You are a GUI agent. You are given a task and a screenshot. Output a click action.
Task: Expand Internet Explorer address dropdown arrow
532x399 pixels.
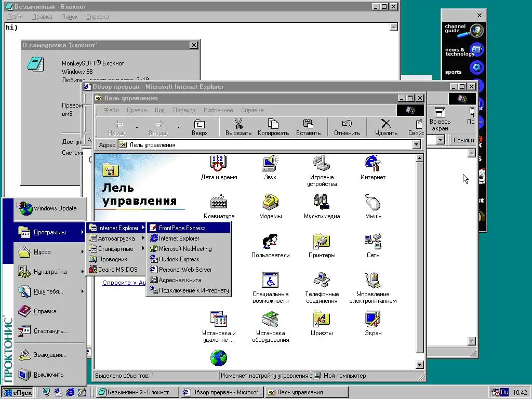pos(440,140)
